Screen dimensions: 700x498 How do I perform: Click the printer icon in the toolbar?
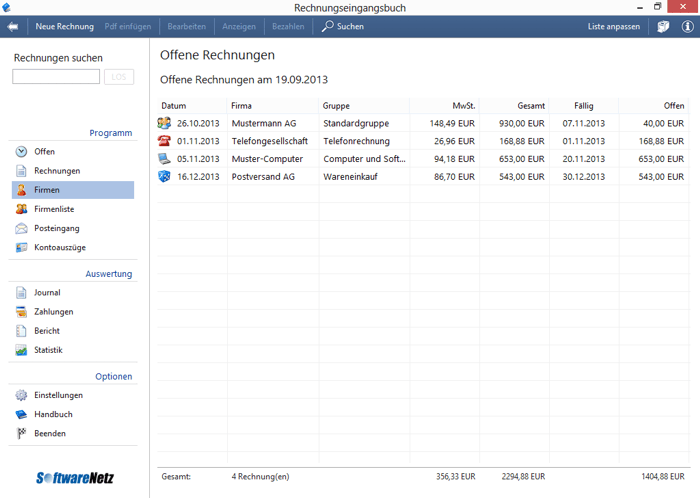coord(663,26)
